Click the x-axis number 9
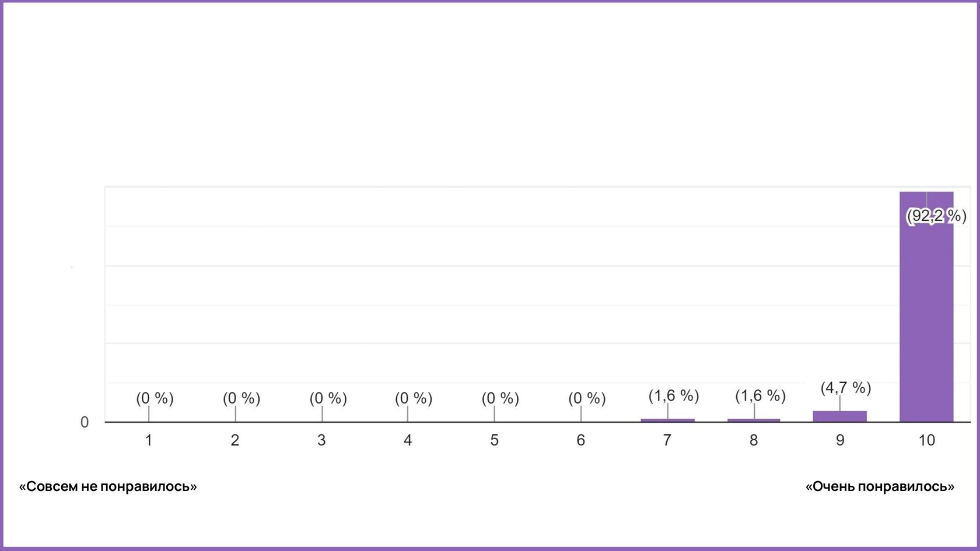 point(840,440)
